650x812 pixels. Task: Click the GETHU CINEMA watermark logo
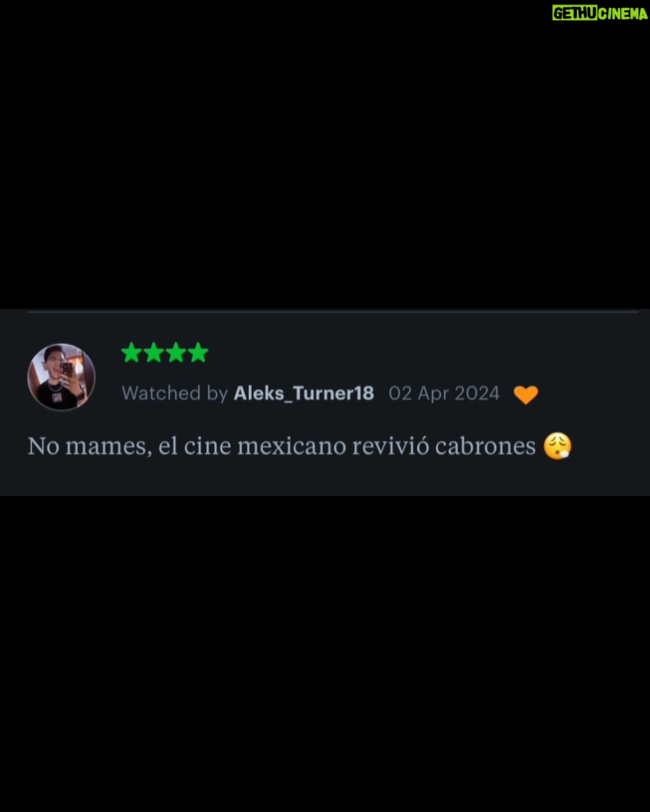click(600, 14)
